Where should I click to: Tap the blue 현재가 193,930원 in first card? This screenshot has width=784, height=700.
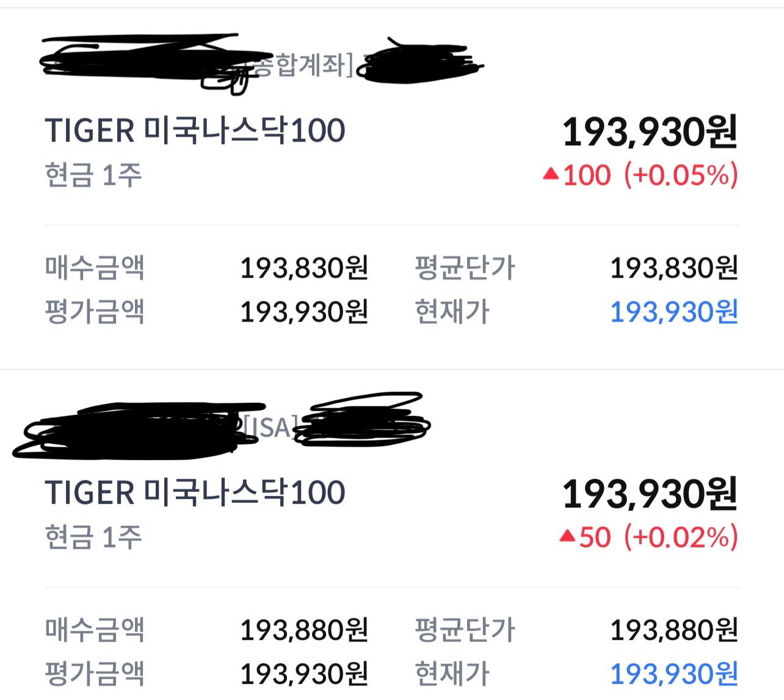[x=674, y=312]
